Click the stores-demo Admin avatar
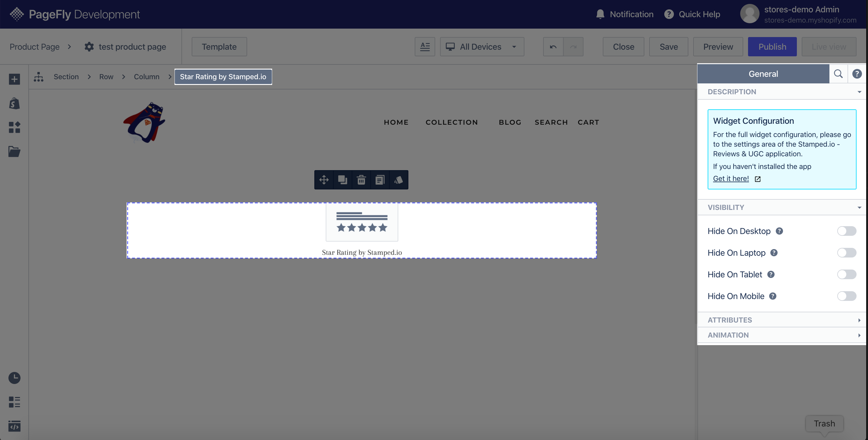This screenshot has height=440, width=868. tap(749, 14)
